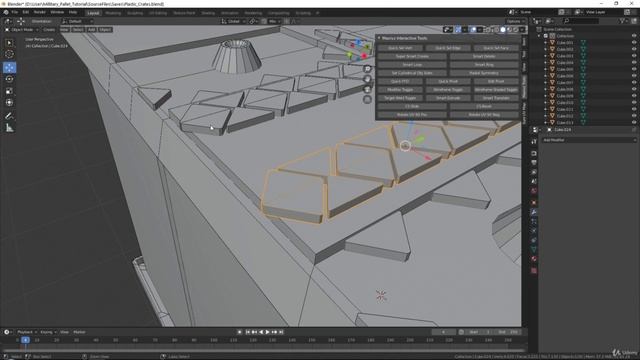Click the viewport pan hand gizmo
640x360 pixels.
[367, 79]
